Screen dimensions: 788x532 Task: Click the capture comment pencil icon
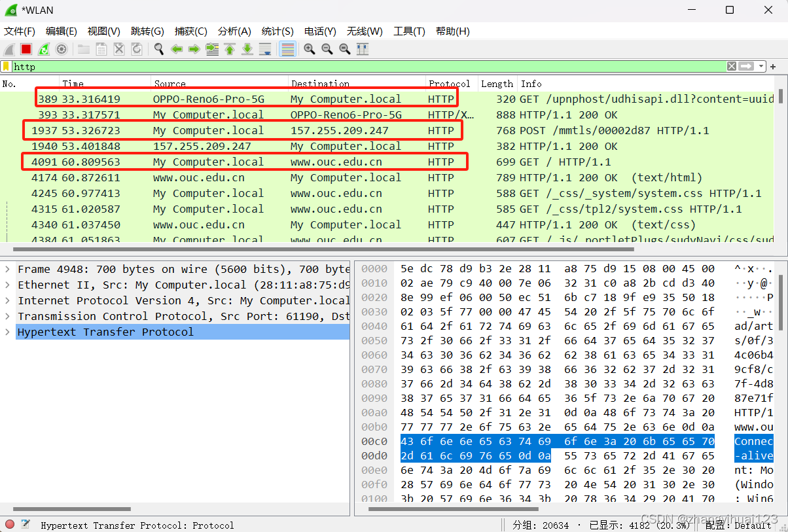25,524
